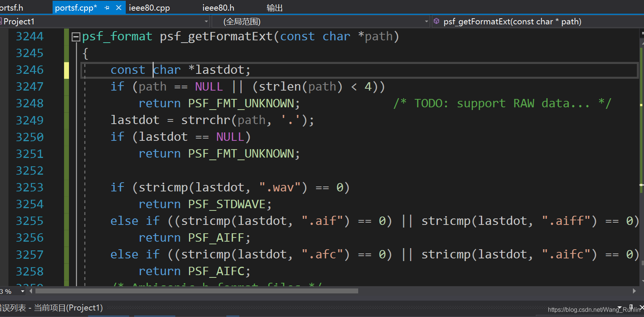Screen dimensions: 644x317
Task: Click the horizontal scrollbar left arrow
Action: [x=31, y=291]
